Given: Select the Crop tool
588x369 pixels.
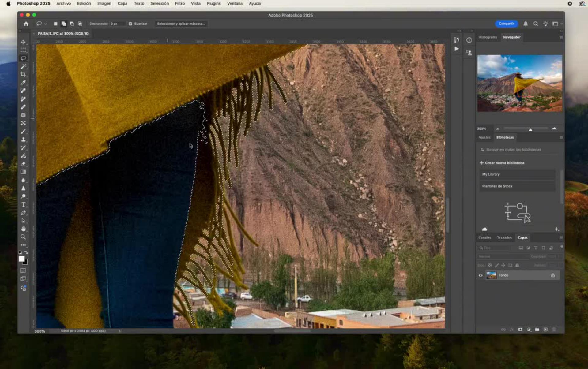Looking at the screenshot, I should (x=23, y=74).
